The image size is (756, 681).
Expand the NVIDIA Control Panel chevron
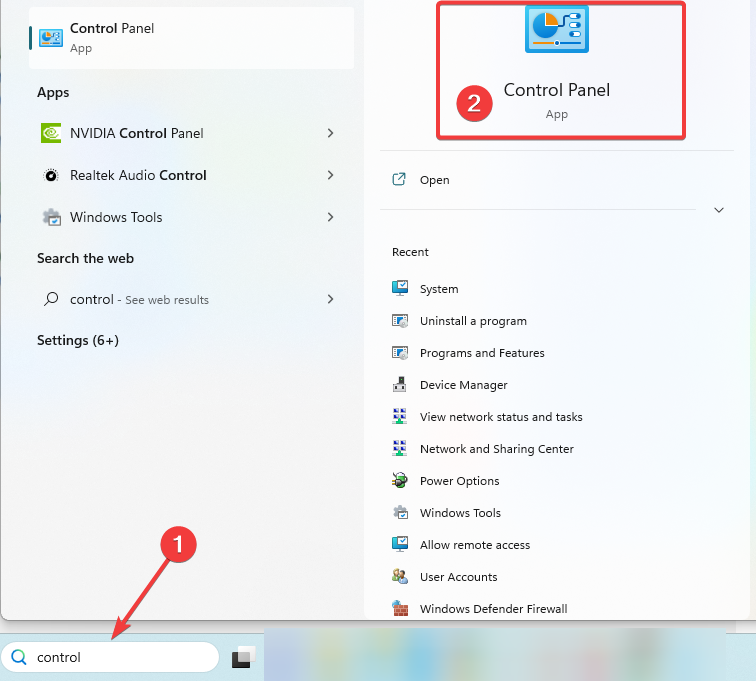[x=330, y=133]
